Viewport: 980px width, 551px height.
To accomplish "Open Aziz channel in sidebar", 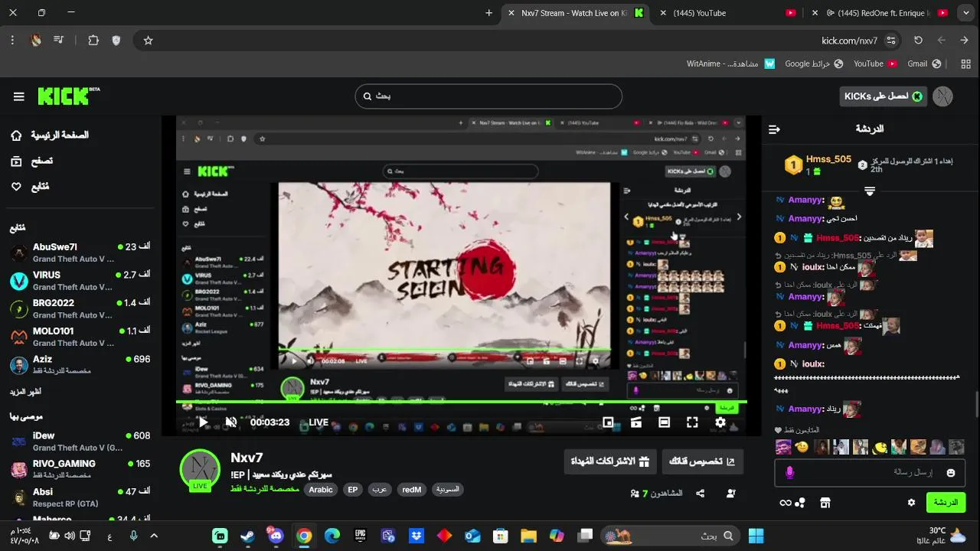I will click(x=80, y=365).
